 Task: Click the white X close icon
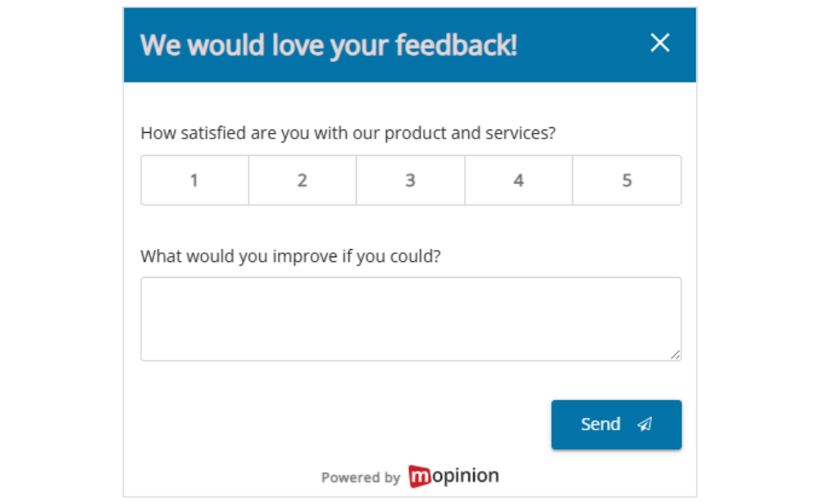(660, 43)
